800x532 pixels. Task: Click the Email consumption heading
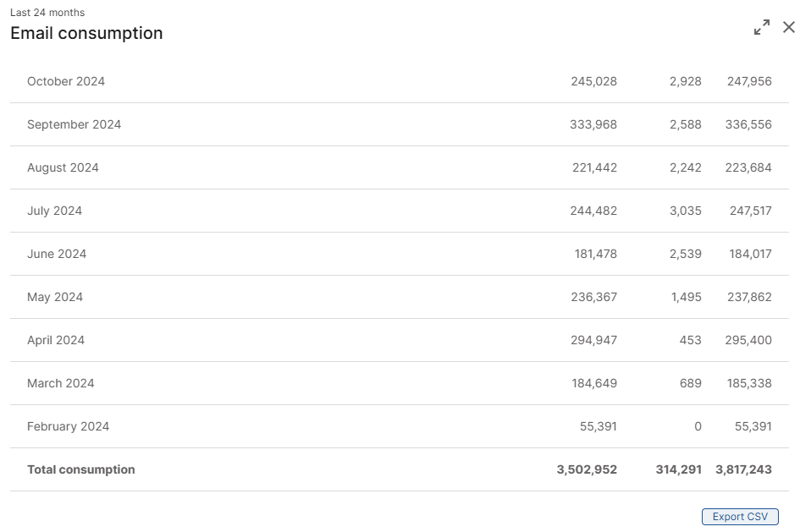click(86, 33)
